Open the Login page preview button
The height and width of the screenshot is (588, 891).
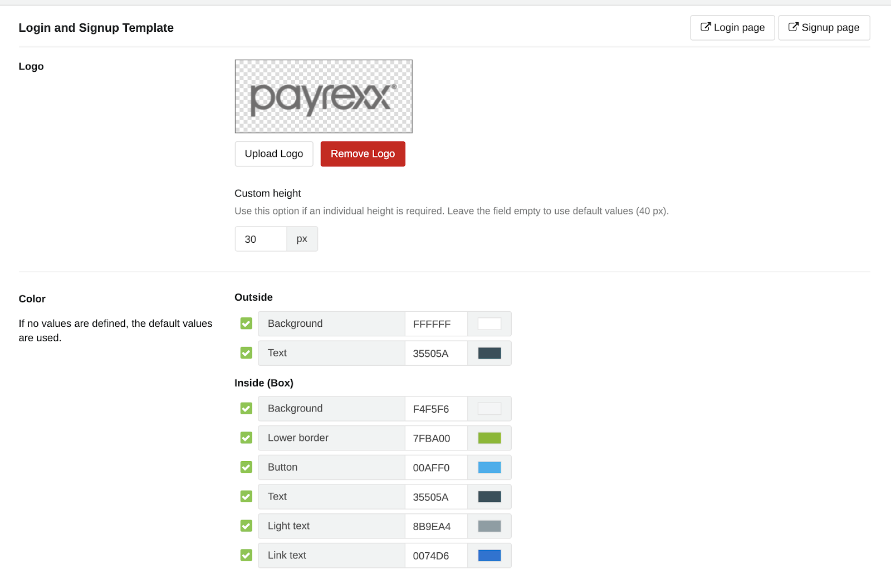point(732,28)
